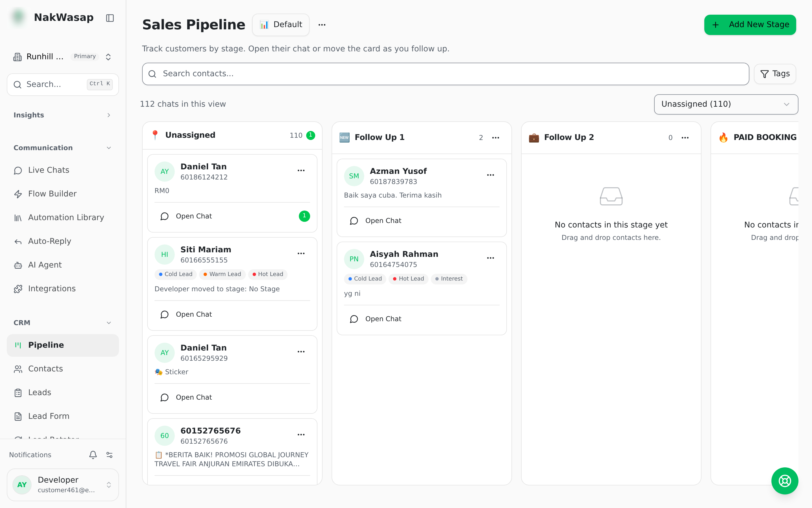Screen dimensions: 812x508
Task: Open Chat for Azman Yusof
Action: coord(376,221)
